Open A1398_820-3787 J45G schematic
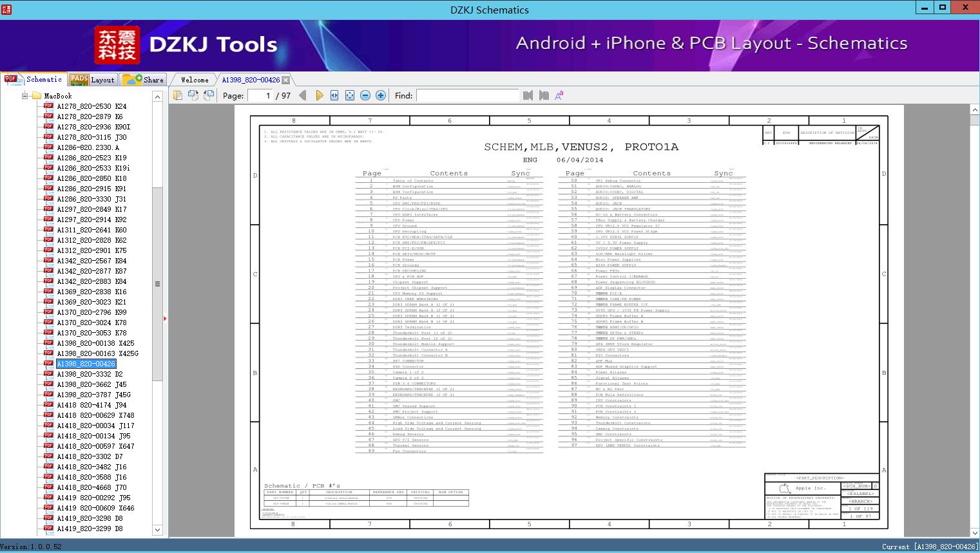This screenshot has height=553, width=980. coord(93,395)
